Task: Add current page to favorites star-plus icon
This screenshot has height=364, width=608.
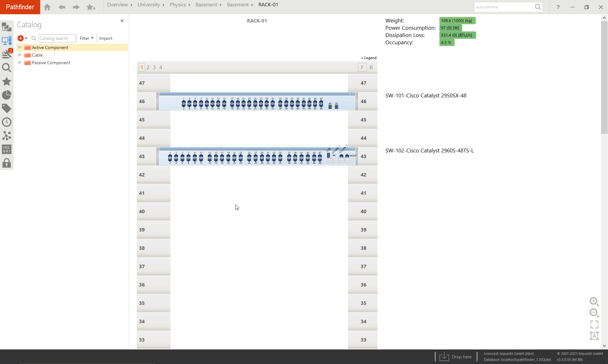Action: pyautogui.click(x=91, y=7)
